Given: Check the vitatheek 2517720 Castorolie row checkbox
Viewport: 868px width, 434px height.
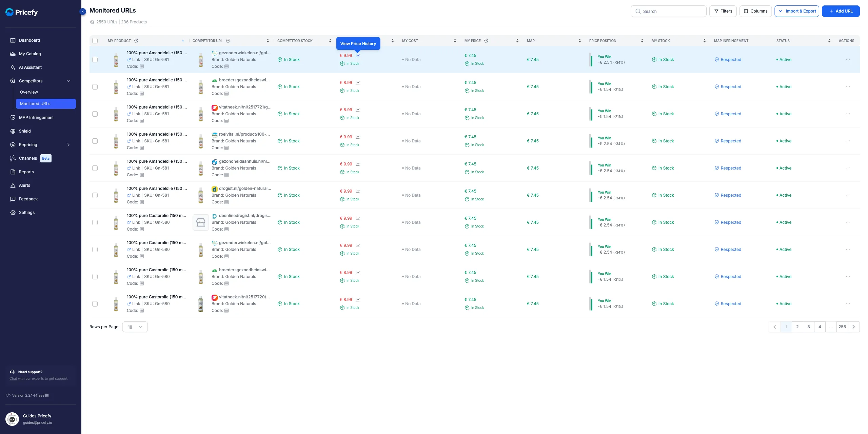Looking at the screenshot, I should (x=95, y=304).
